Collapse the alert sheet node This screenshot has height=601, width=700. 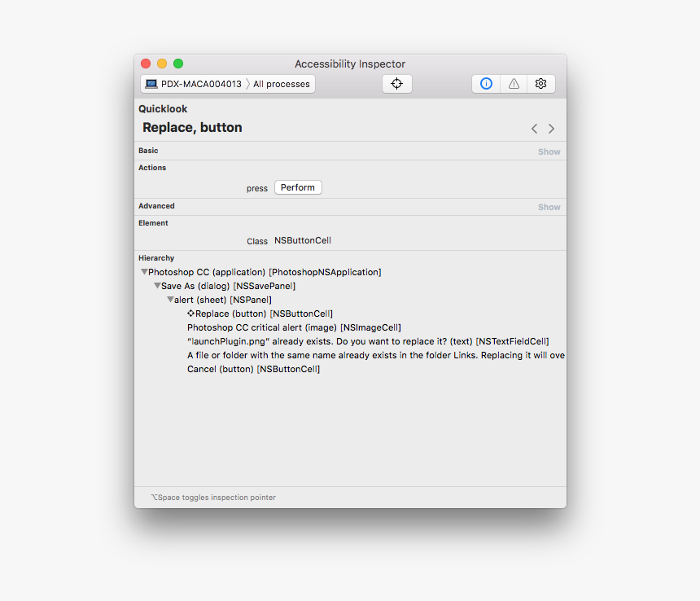pos(169,299)
